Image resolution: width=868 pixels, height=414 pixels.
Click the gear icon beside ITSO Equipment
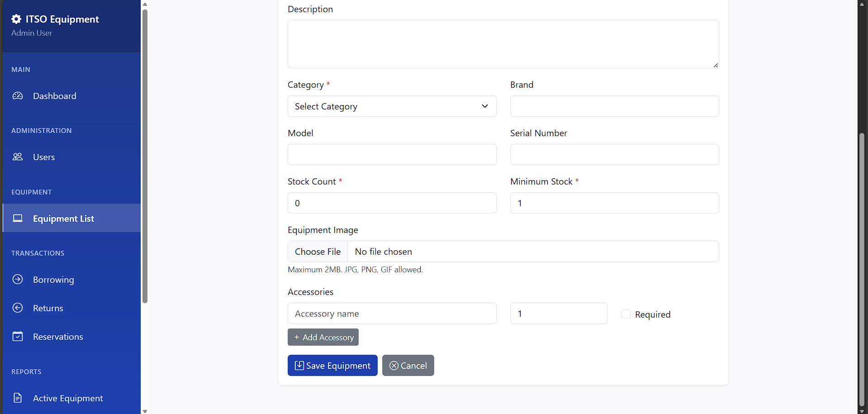tap(16, 19)
